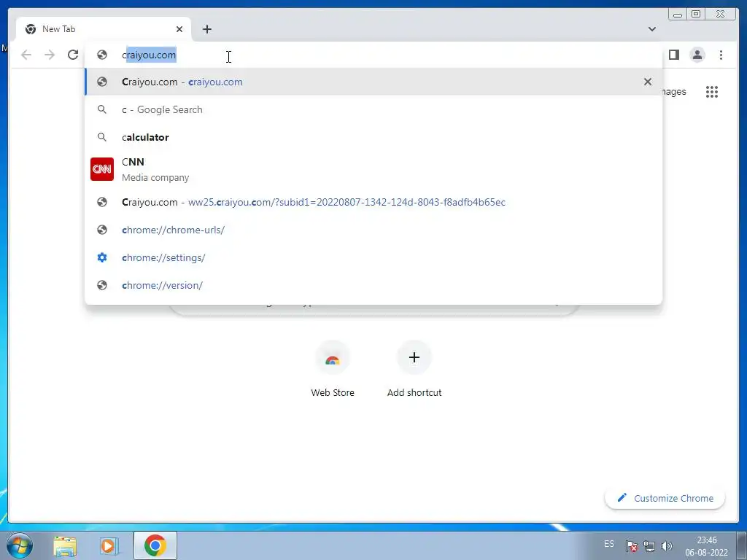Open the clock showing 23:46
The height and width of the screenshot is (560, 747).
706,546
